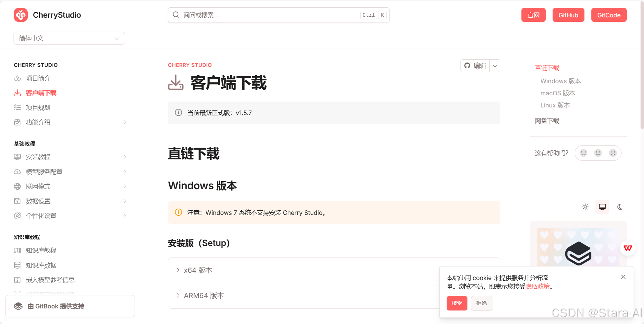
Task: Click the GitCode button
Action: [x=609, y=15]
